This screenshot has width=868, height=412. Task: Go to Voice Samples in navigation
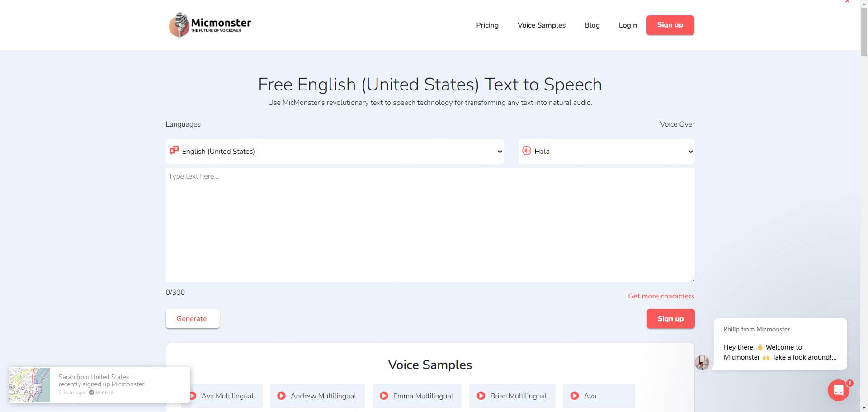point(542,25)
